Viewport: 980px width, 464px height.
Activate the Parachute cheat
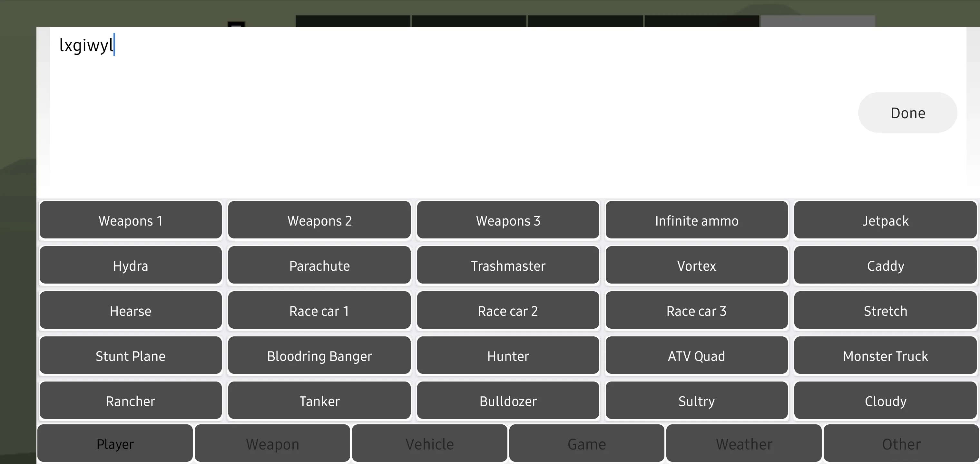point(319,265)
